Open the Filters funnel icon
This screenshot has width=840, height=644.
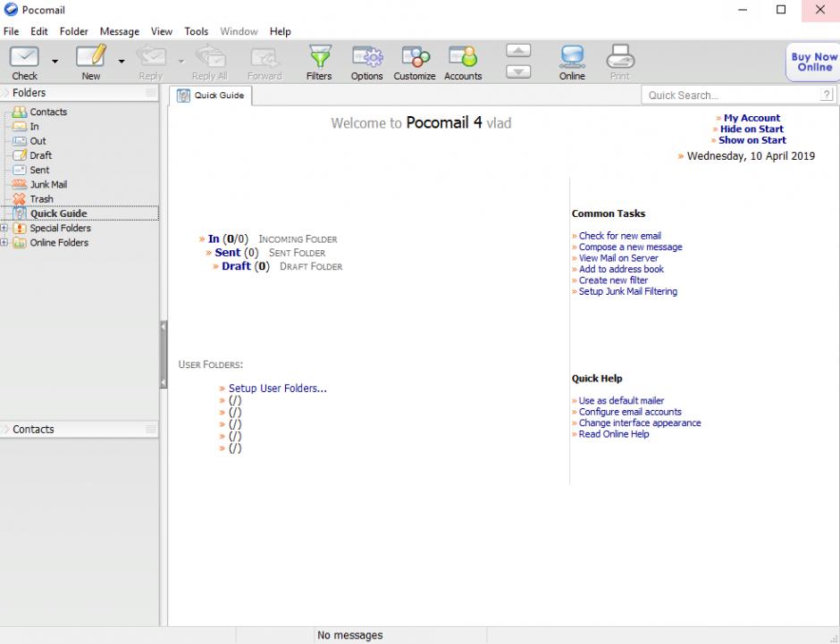pyautogui.click(x=319, y=56)
